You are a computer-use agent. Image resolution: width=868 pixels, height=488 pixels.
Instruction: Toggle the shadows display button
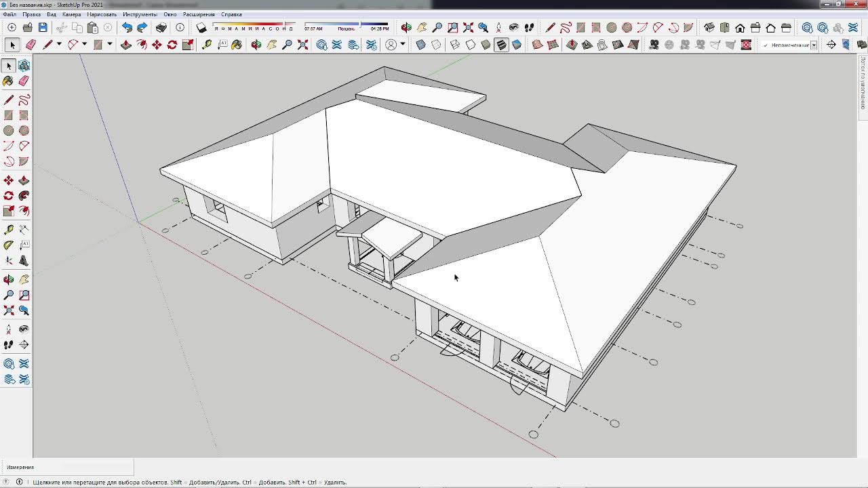[201, 28]
